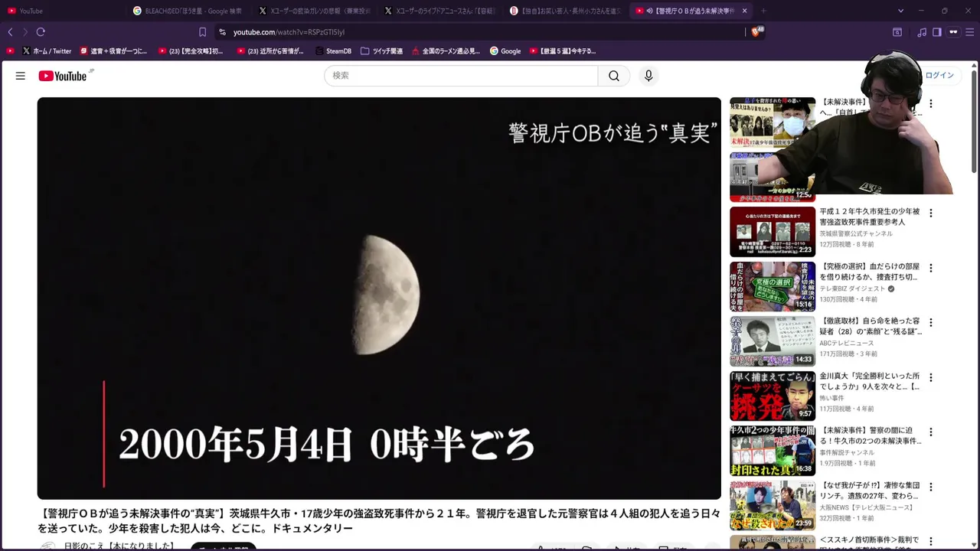Open the 【究極の選択】 video thumbnail

point(773,286)
